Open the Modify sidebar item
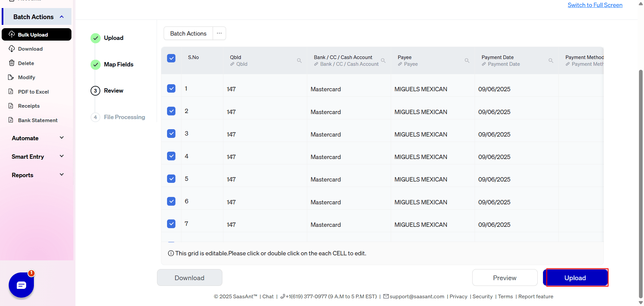 coord(37,77)
